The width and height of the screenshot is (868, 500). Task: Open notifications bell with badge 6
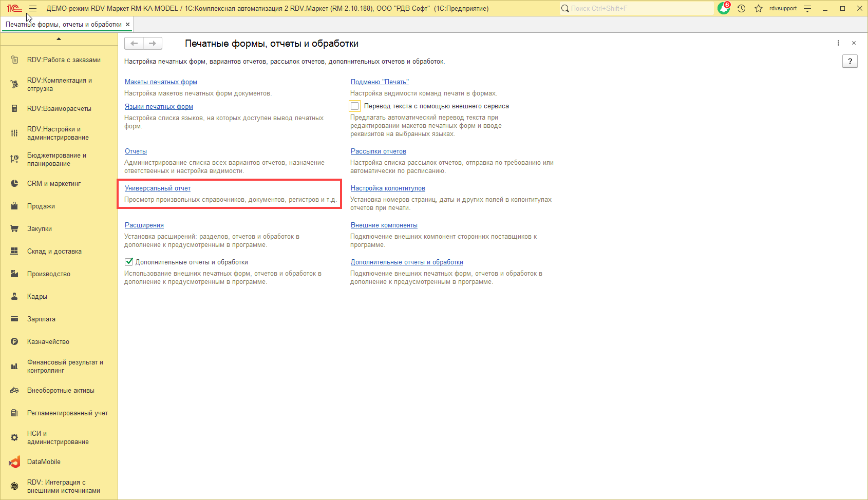pyautogui.click(x=724, y=8)
